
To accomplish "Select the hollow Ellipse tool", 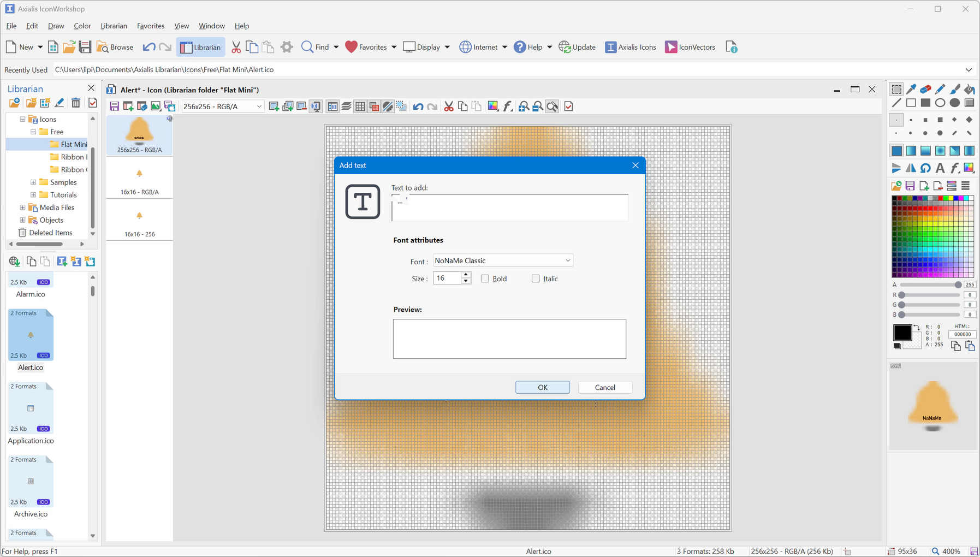I will tap(940, 103).
